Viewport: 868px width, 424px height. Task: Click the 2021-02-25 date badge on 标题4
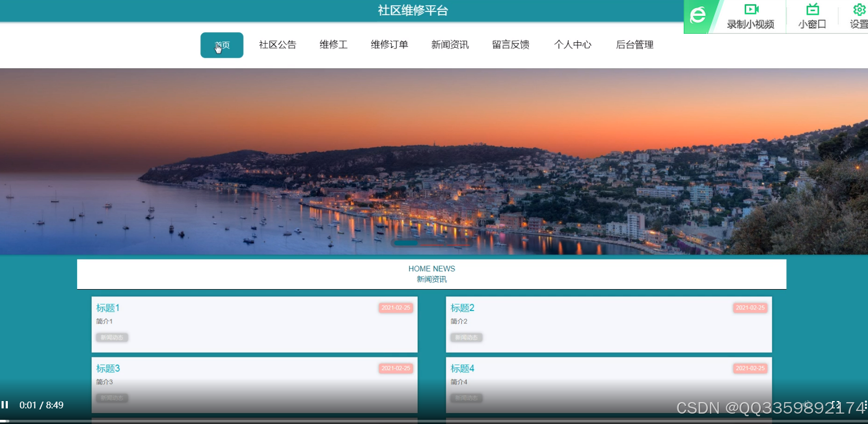[750, 368]
